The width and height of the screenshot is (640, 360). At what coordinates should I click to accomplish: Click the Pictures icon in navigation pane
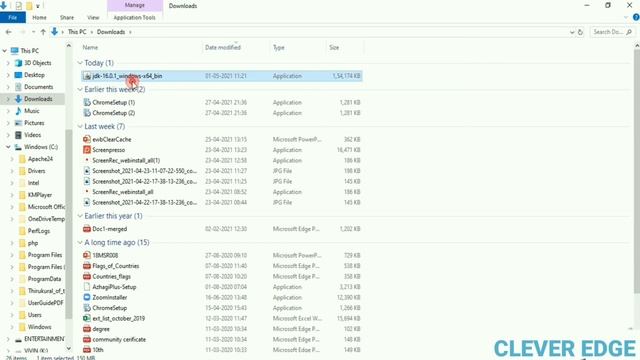pos(18,123)
